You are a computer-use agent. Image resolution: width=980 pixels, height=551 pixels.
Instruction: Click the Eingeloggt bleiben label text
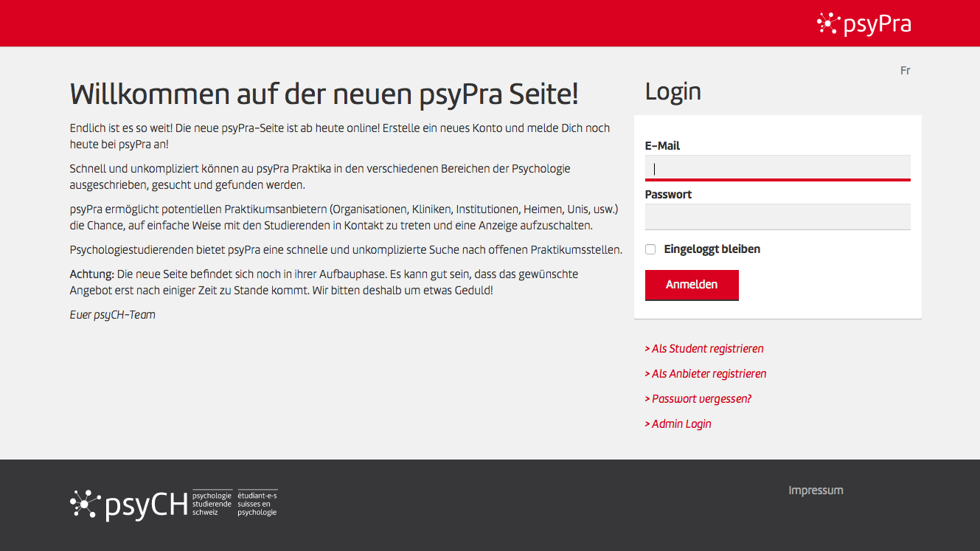pos(712,249)
